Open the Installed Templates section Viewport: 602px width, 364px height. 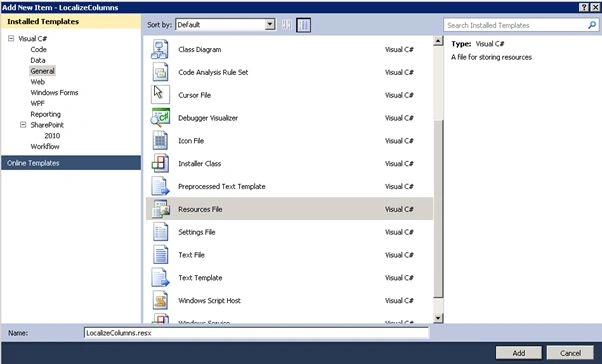[x=71, y=22]
